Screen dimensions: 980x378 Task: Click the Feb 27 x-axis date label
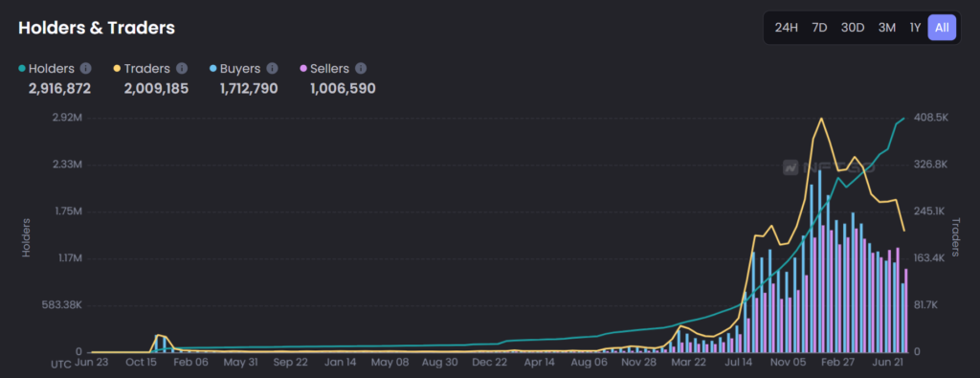coord(838,362)
